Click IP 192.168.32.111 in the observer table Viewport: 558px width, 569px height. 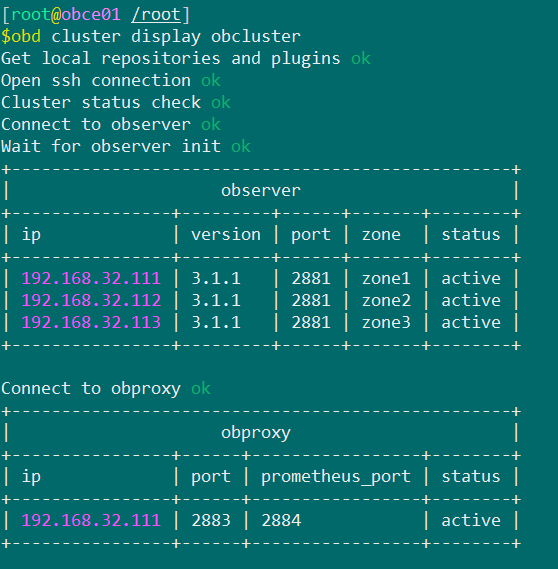pyautogui.click(x=91, y=279)
